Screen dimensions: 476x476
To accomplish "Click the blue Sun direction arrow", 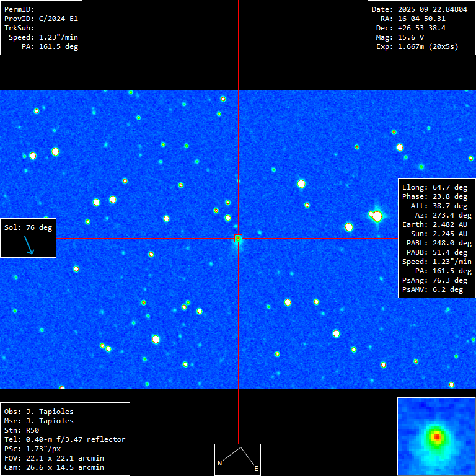I will [29, 247].
